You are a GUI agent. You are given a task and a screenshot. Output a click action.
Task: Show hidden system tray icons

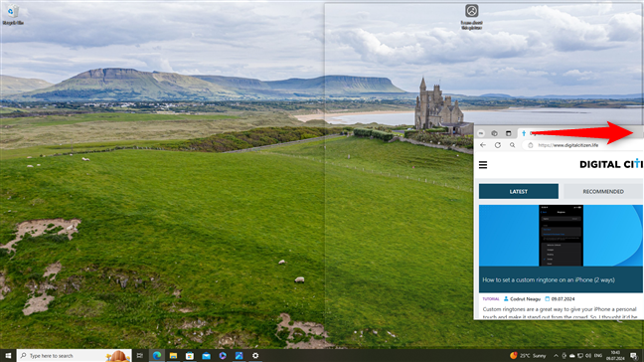click(x=556, y=356)
